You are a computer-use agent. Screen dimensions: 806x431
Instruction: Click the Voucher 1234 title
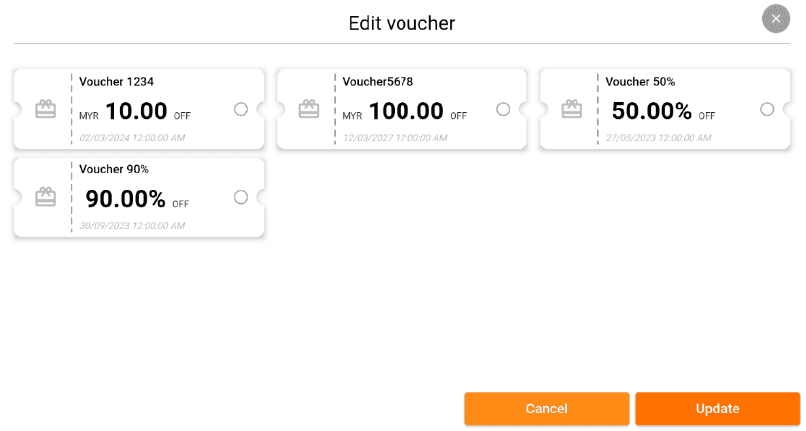tap(116, 82)
